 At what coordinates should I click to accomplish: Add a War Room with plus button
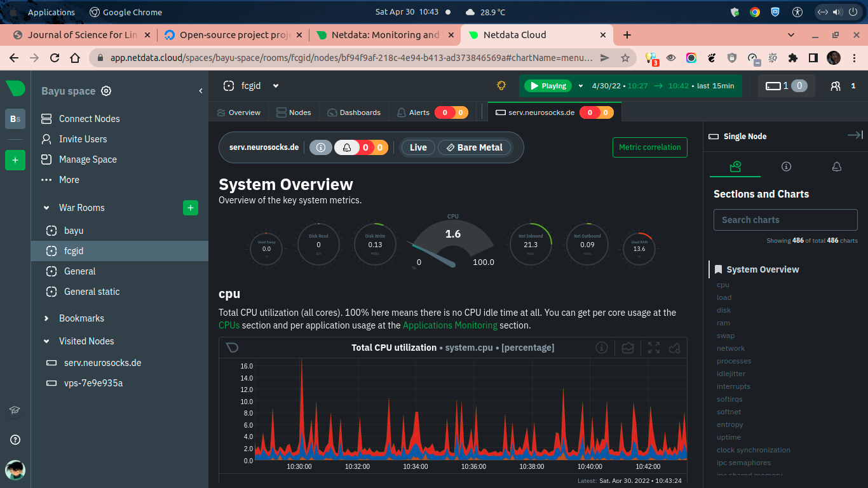[191, 208]
